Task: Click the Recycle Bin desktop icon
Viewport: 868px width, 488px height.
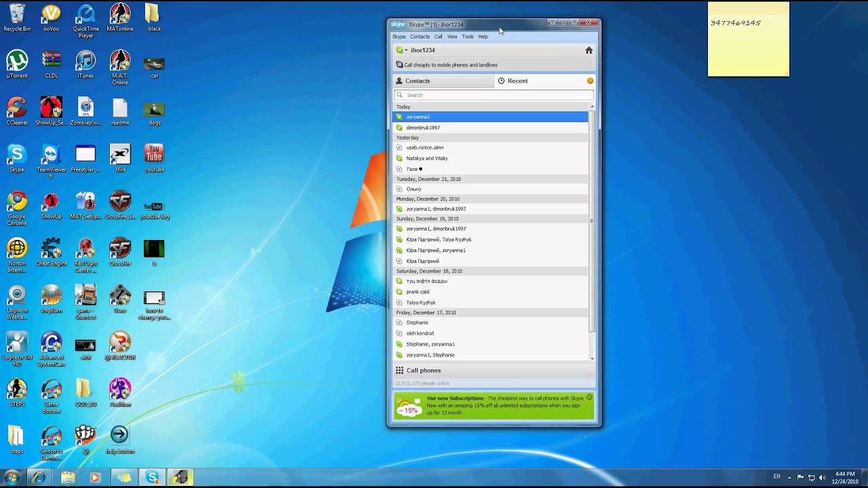Action: (17, 18)
